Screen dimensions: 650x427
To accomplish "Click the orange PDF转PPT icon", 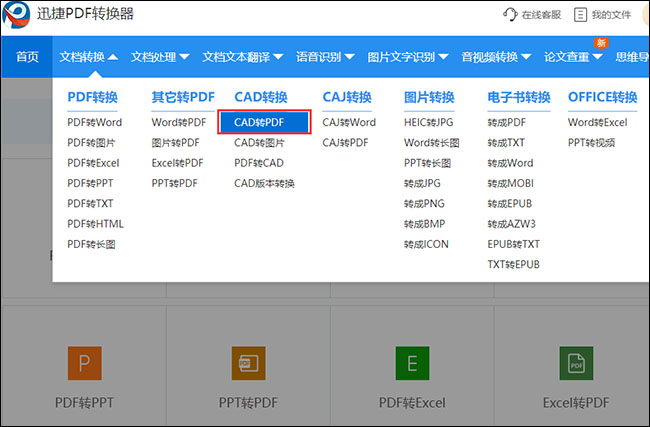I will (x=85, y=363).
